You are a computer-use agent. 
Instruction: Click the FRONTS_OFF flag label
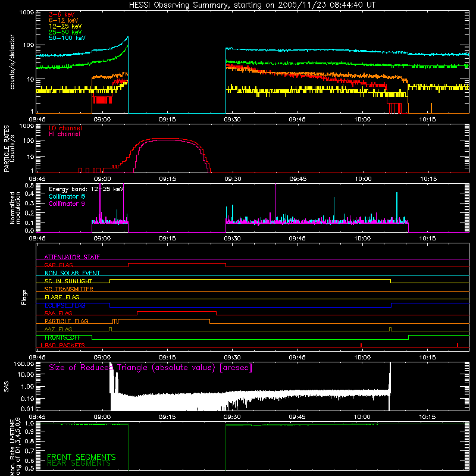(x=62, y=337)
